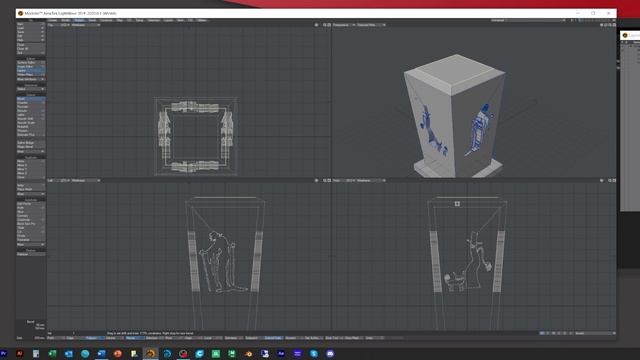Open PowerPoint from the taskbar
Viewport: 640px width, 360px height.
(118, 353)
